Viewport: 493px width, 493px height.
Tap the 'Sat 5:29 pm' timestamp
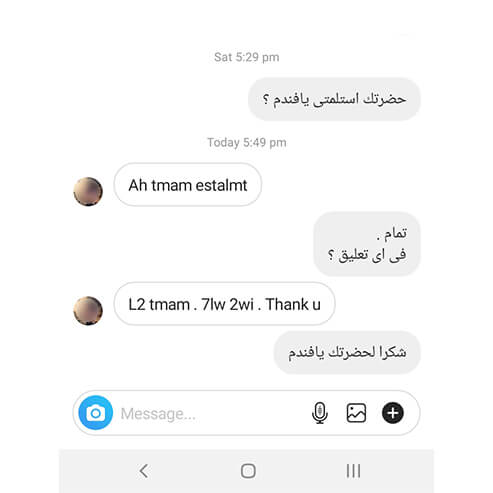tap(247, 57)
